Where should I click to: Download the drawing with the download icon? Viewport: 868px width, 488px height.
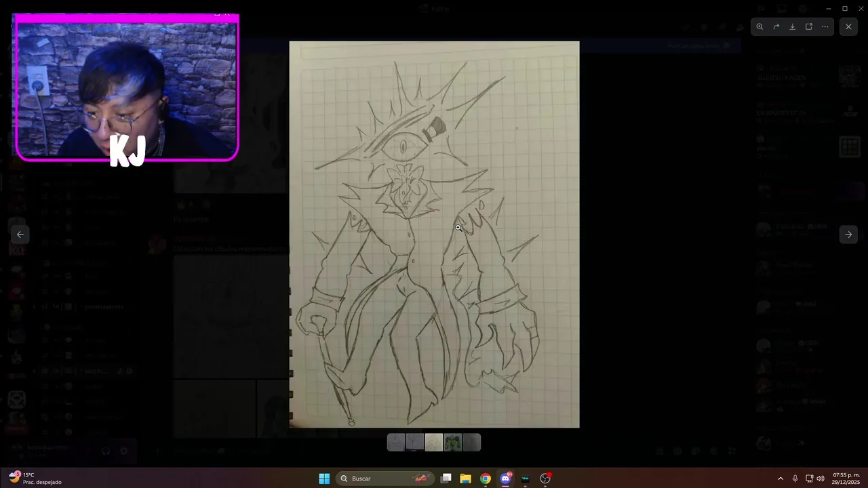[792, 26]
